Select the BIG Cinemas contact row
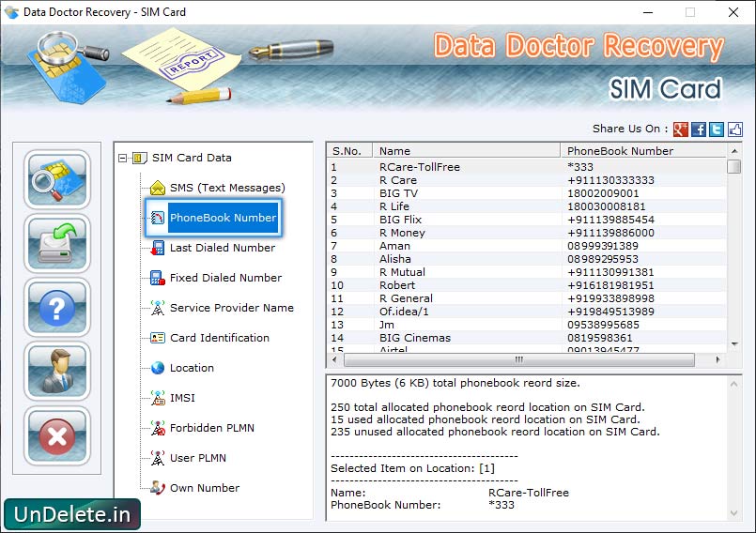This screenshot has width=756, height=533. click(x=527, y=338)
